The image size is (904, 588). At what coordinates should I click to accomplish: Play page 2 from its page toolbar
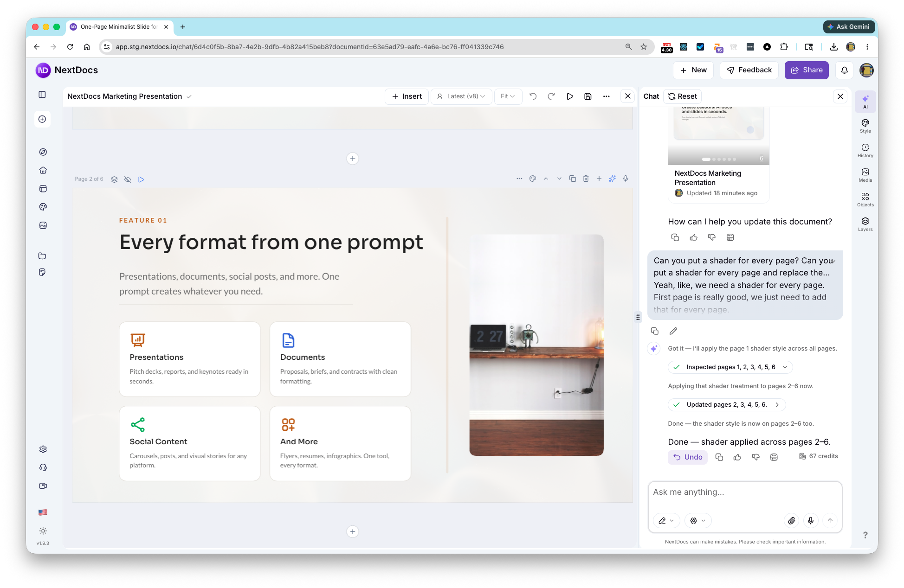pyautogui.click(x=141, y=179)
